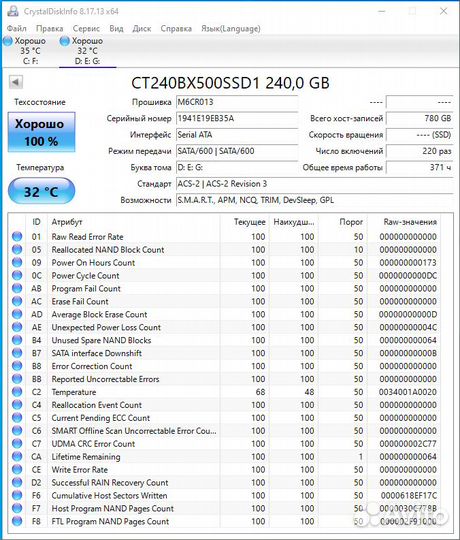
Task: Click the Power On Hours raw value 000000000173
Action: 408,262
